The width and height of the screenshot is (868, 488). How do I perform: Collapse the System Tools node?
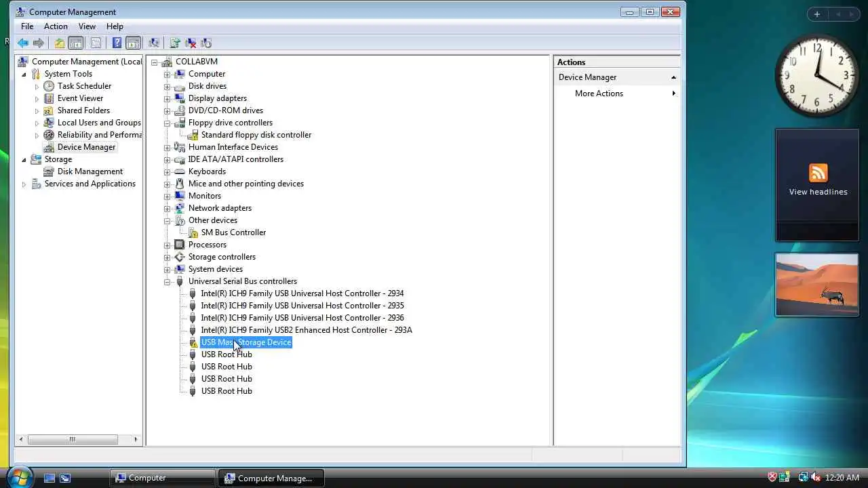coord(24,74)
